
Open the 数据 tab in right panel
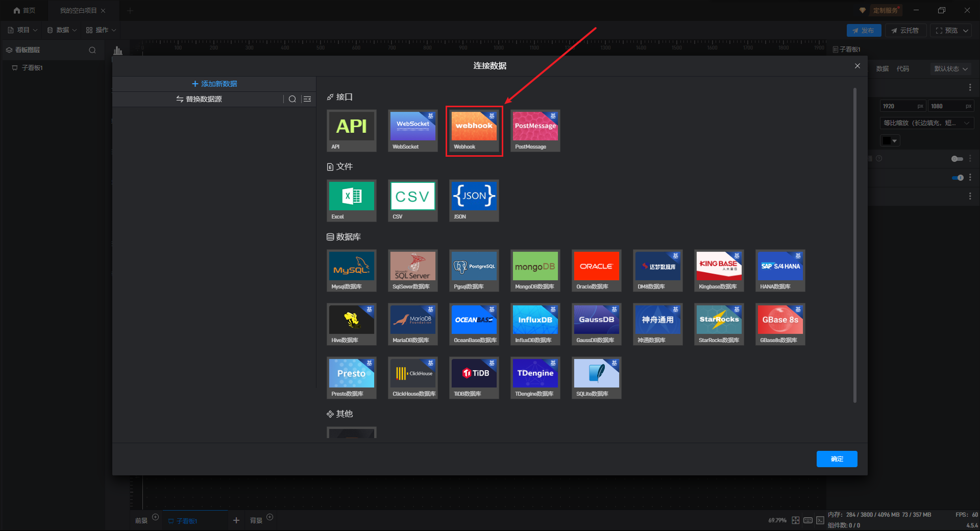coord(883,69)
